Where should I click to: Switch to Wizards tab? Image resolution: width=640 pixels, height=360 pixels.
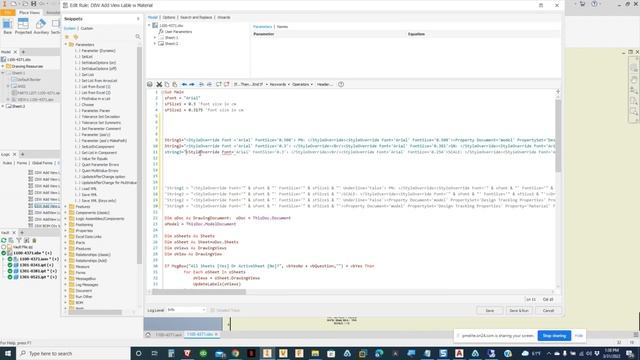pos(224,18)
